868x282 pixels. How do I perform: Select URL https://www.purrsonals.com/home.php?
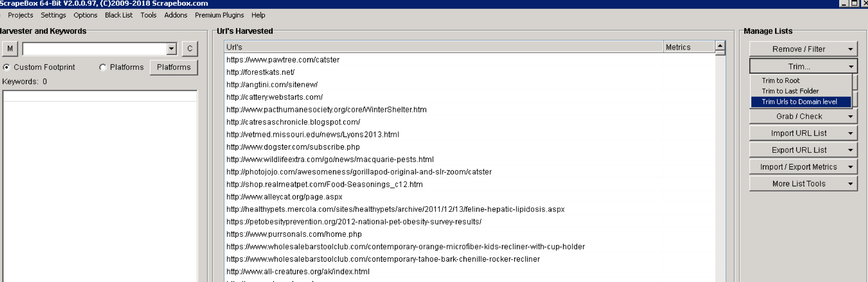(294, 234)
